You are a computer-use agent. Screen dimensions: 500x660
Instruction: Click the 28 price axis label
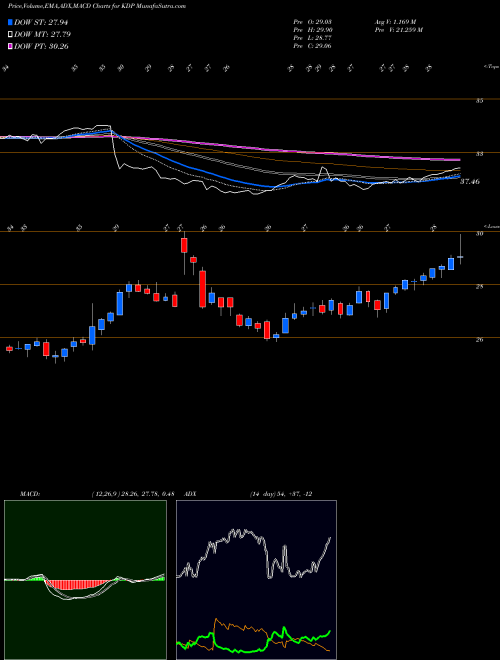click(x=480, y=287)
